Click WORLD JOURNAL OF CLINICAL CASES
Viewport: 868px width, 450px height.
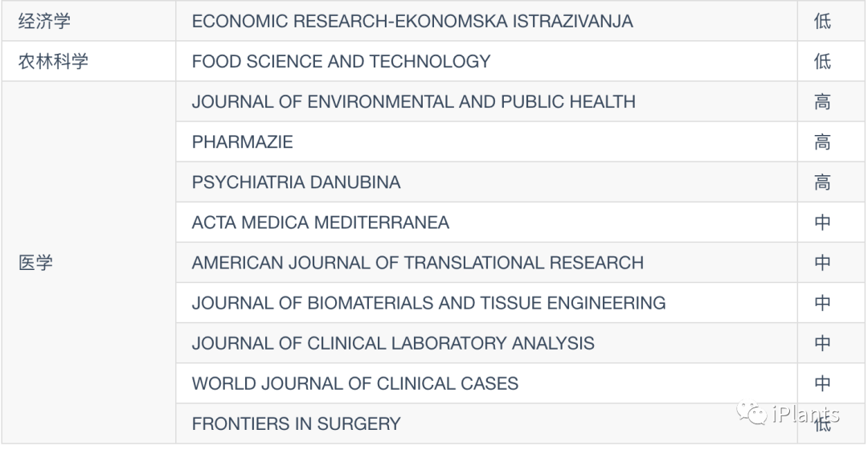(354, 383)
